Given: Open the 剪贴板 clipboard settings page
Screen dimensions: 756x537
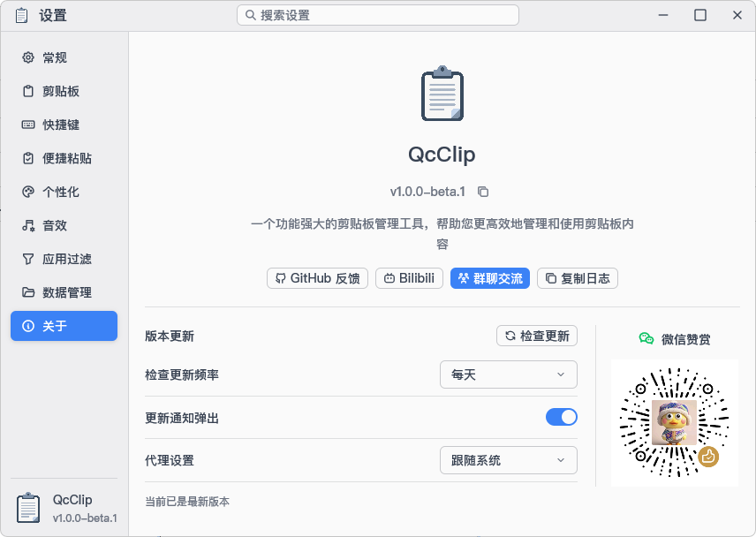Looking at the screenshot, I should tap(64, 91).
